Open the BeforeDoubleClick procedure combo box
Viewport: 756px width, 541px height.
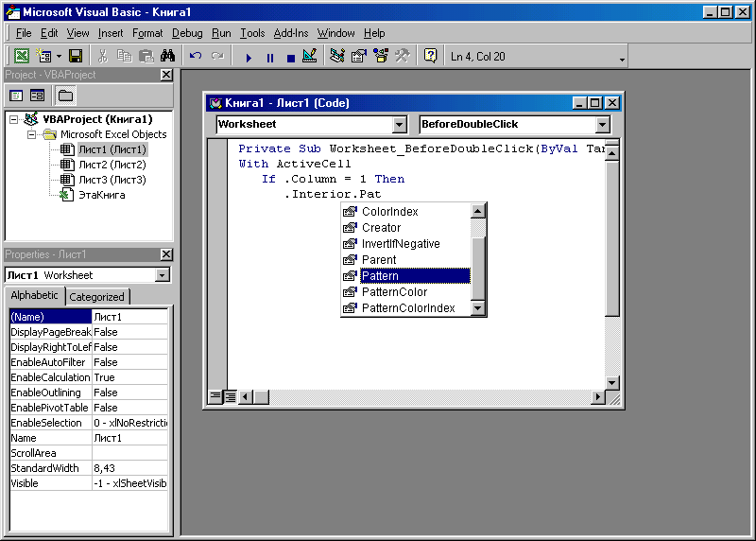(602, 125)
